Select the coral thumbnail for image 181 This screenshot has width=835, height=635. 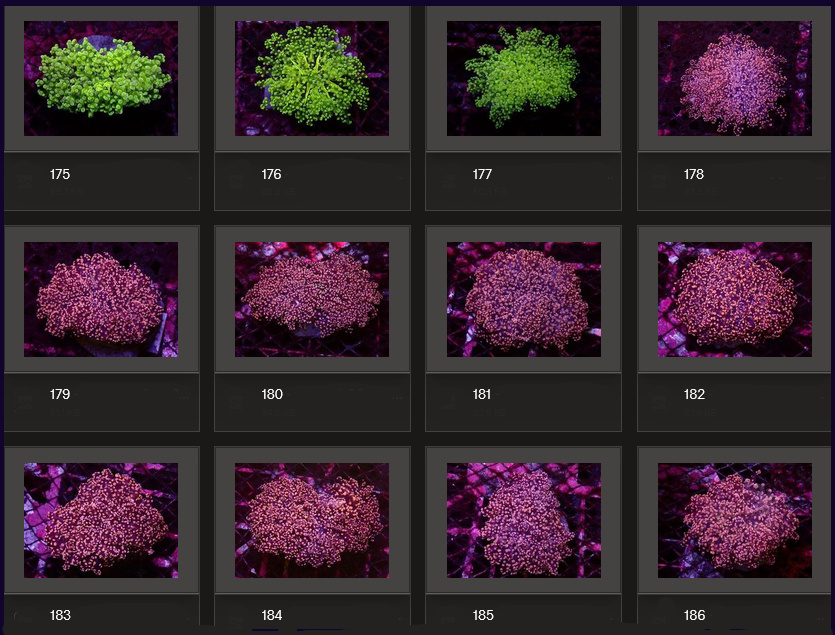click(523, 299)
